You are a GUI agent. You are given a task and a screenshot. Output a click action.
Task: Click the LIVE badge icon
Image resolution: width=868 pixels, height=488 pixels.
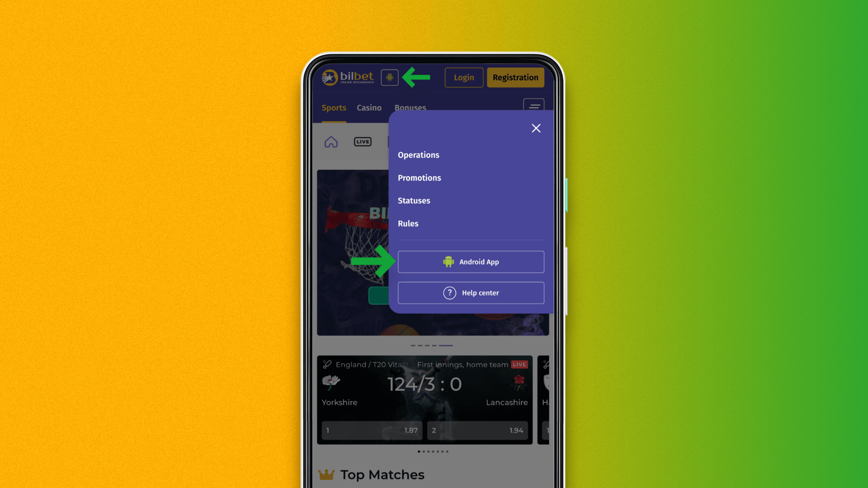[x=363, y=141]
